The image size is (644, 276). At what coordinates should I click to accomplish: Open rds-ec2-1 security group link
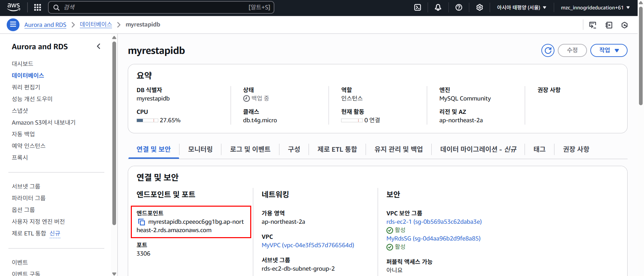pos(434,222)
